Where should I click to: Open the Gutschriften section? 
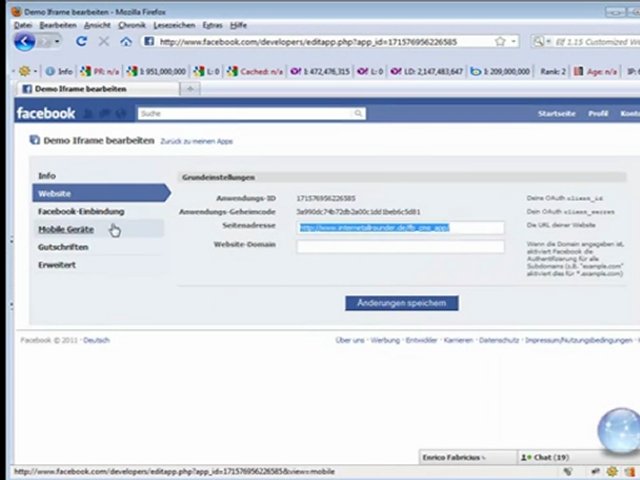63,247
